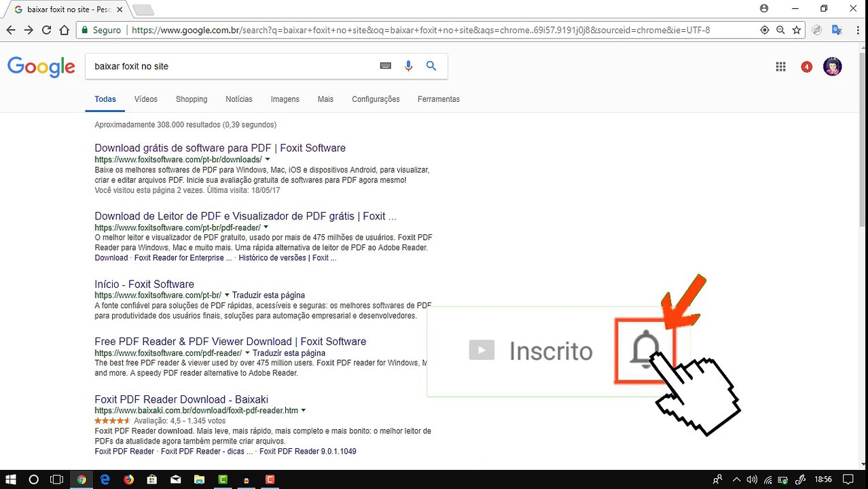This screenshot has width=868, height=489.
Task: Open 'Foxit PDF Reader 9.0.1.1049' sitelink
Action: click(x=308, y=452)
